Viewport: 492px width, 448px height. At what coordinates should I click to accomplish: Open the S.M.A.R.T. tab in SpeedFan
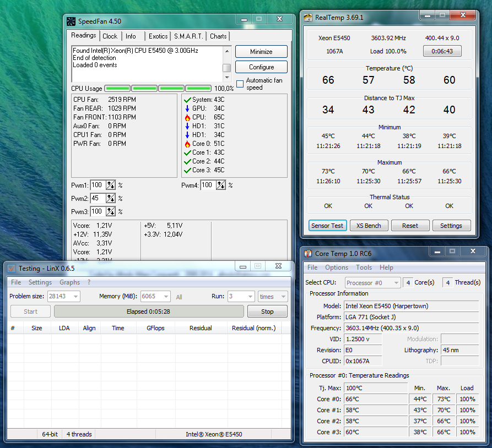coord(188,36)
